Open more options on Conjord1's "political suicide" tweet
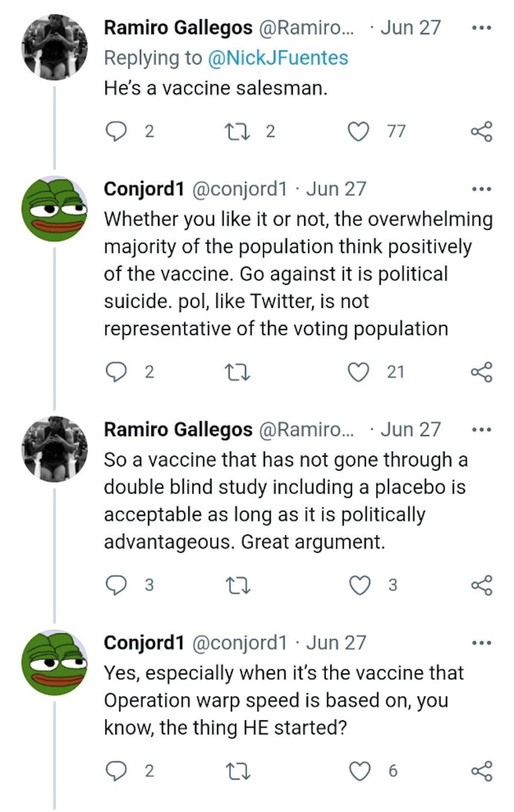Viewport: 514px width, 812px height. tap(482, 189)
